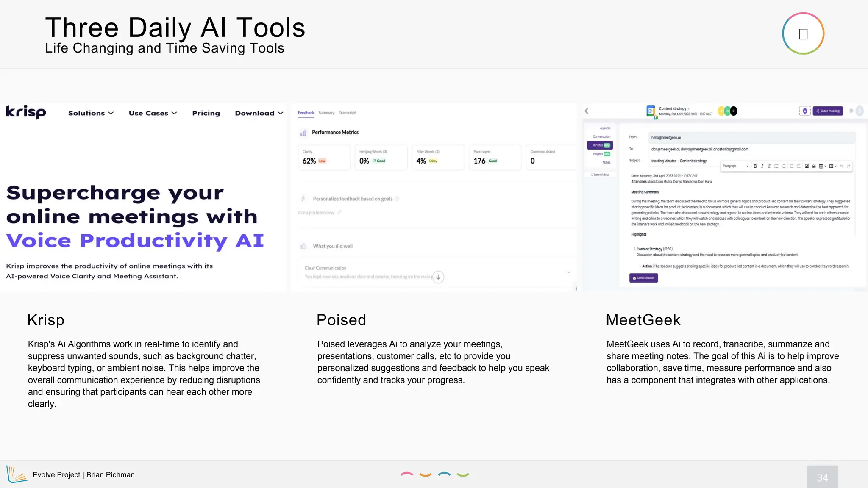Click the bulleted list icon
This screenshot has height=488, width=868.
776,166
